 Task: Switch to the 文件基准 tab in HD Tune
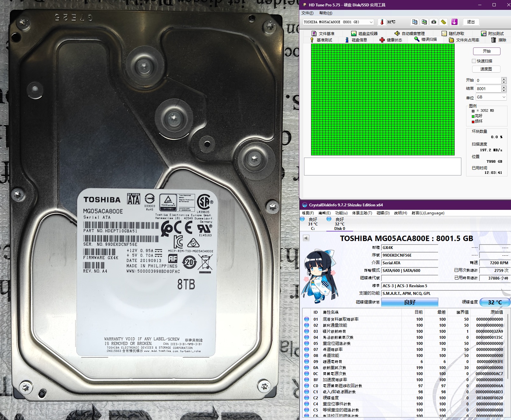323,33
